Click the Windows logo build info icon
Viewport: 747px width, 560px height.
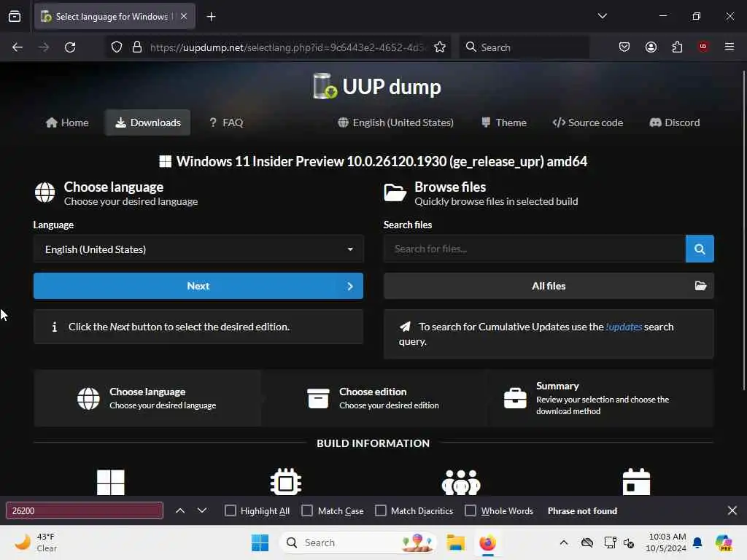click(111, 483)
